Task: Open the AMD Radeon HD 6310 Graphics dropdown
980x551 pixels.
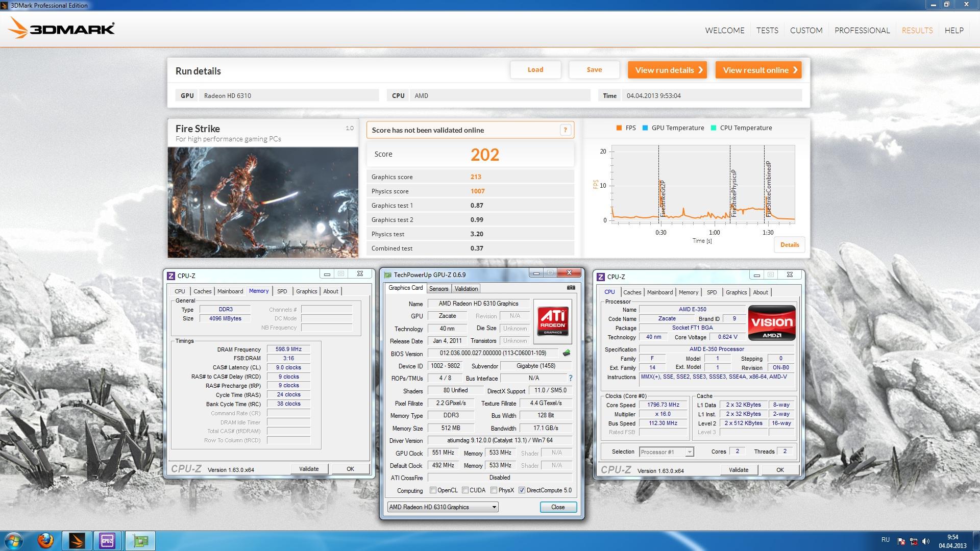Action: pos(443,507)
